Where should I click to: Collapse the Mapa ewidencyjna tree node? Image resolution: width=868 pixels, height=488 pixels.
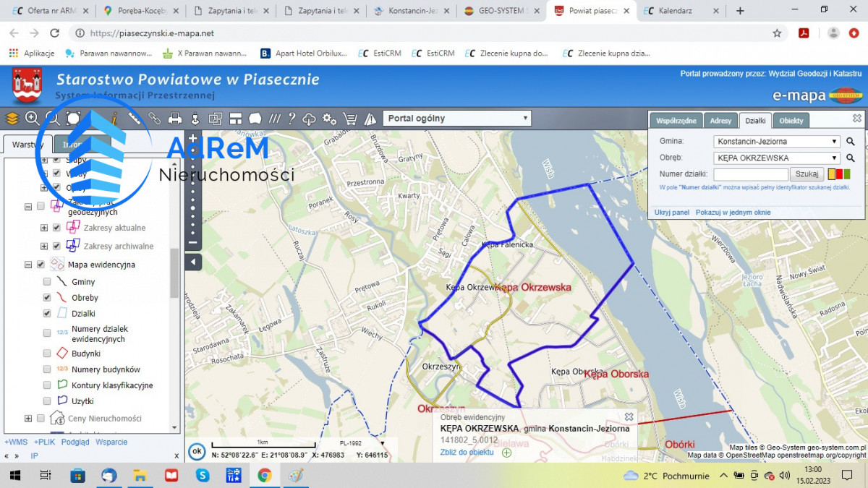28,265
